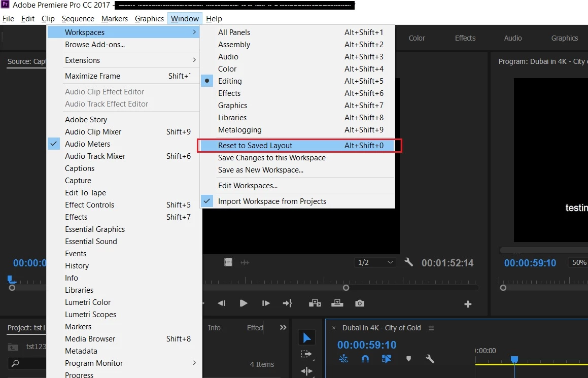This screenshot has width=588, height=378.
Task: Open the Markers menu
Action: [x=115, y=19]
